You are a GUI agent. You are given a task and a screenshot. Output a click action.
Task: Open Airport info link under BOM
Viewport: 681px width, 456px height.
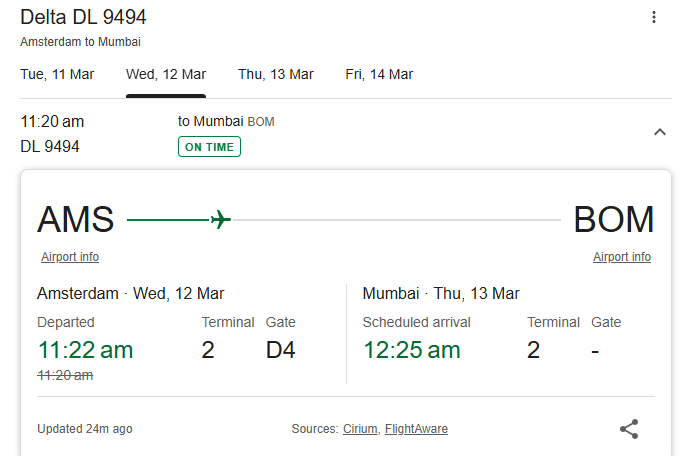622,257
